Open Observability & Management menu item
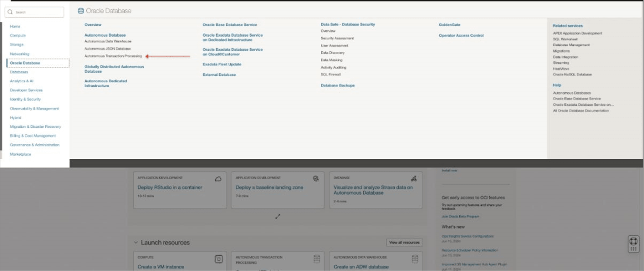The image size is (644, 271). tap(34, 108)
